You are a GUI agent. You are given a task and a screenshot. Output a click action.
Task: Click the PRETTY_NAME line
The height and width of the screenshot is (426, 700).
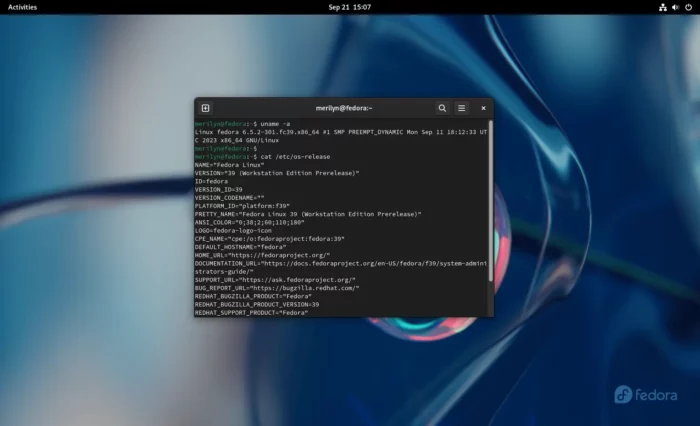click(308, 214)
